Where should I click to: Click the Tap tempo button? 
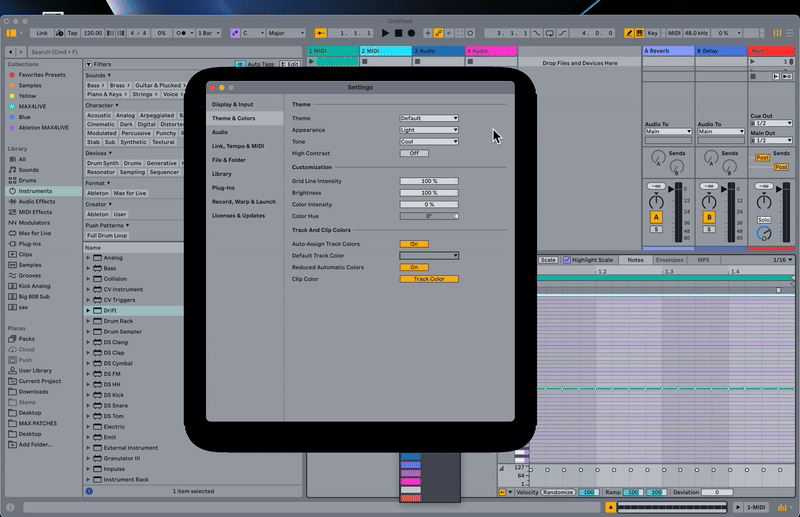coord(71,33)
